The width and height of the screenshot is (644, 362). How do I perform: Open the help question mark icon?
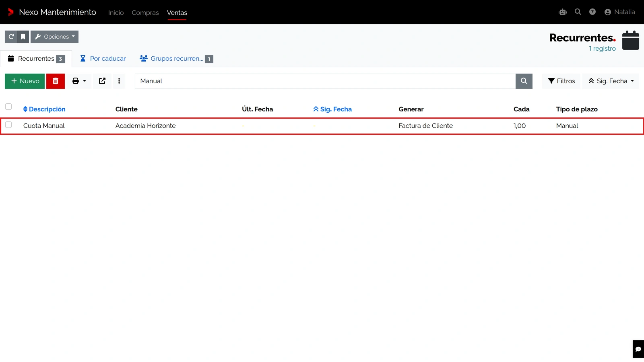(x=592, y=12)
